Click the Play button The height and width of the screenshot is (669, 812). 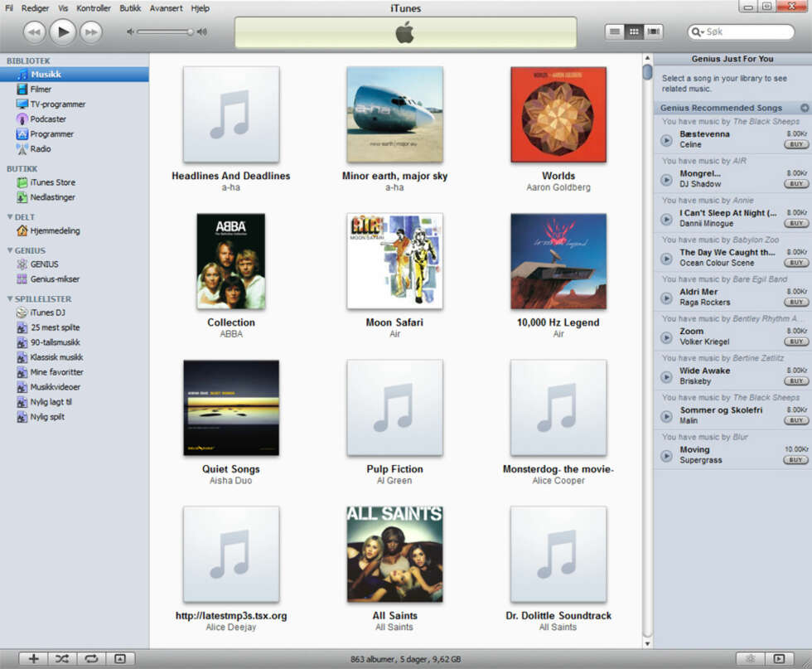(x=63, y=32)
